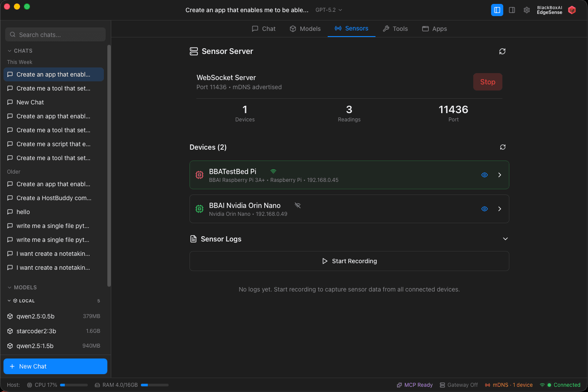
Task: Collapse the Sensor Logs section
Action: 505,239
